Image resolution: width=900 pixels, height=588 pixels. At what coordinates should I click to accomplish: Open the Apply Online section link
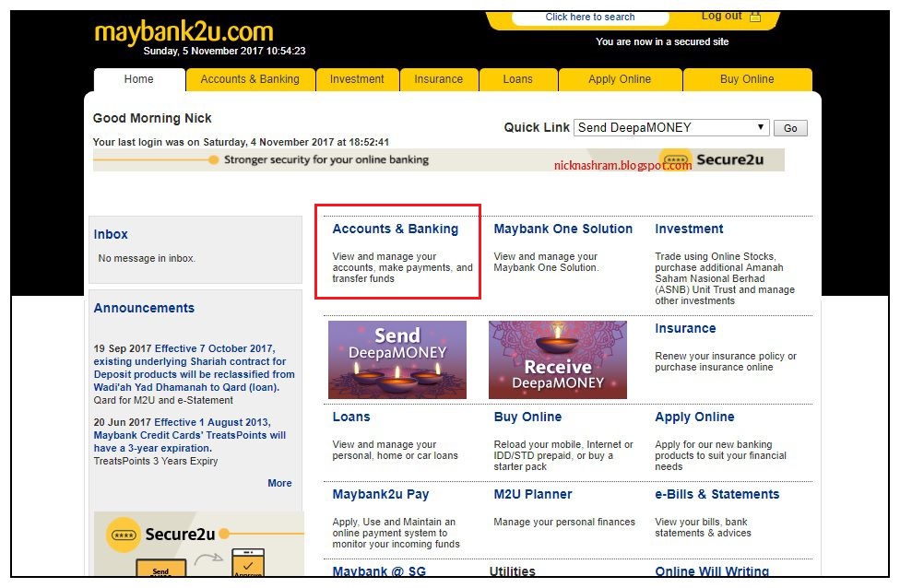pyautogui.click(x=694, y=417)
